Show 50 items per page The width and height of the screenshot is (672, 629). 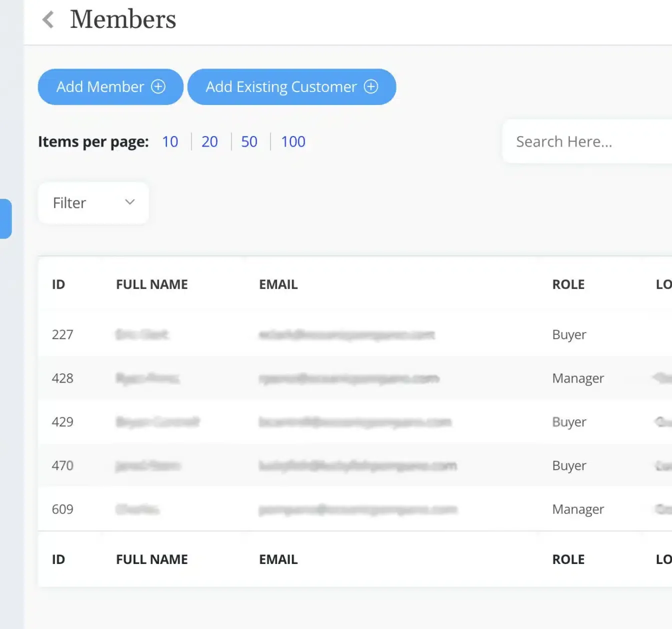(249, 142)
